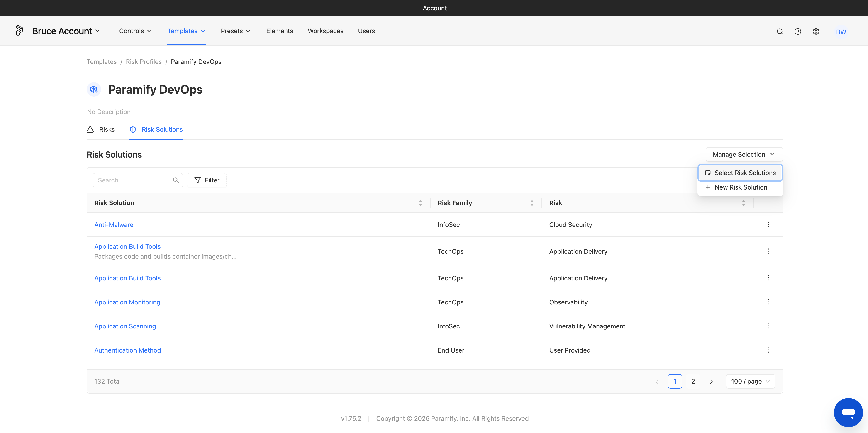Open Templates breadcrumb link
The height and width of the screenshot is (433, 868).
pyautogui.click(x=102, y=62)
